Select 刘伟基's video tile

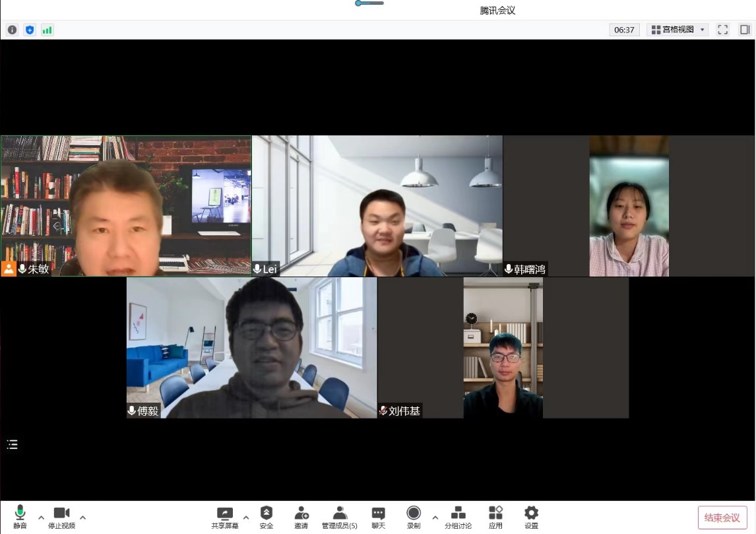coord(503,348)
